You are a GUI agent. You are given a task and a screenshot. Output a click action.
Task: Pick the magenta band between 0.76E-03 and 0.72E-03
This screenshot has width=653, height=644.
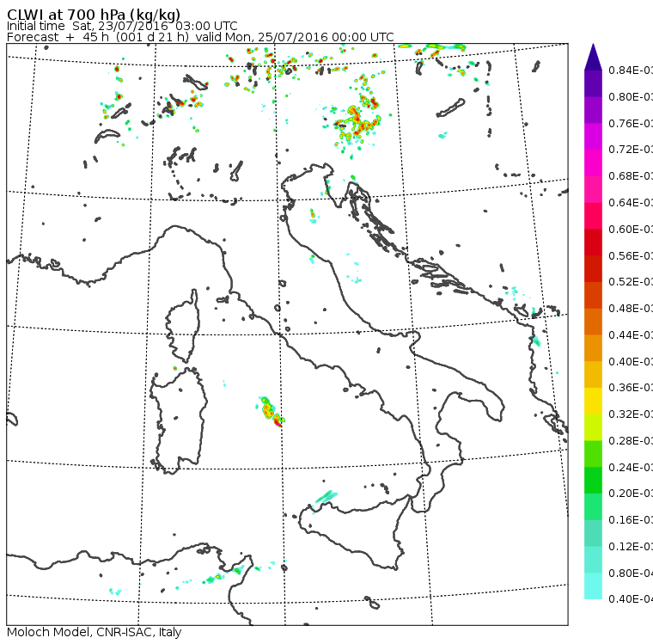pyautogui.click(x=593, y=137)
